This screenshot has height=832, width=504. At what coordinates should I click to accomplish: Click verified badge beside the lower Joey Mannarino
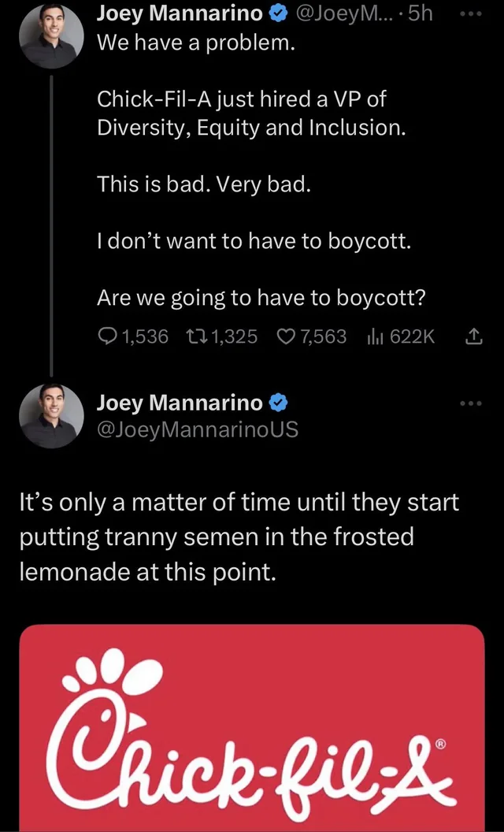pyautogui.click(x=279, y=403)
